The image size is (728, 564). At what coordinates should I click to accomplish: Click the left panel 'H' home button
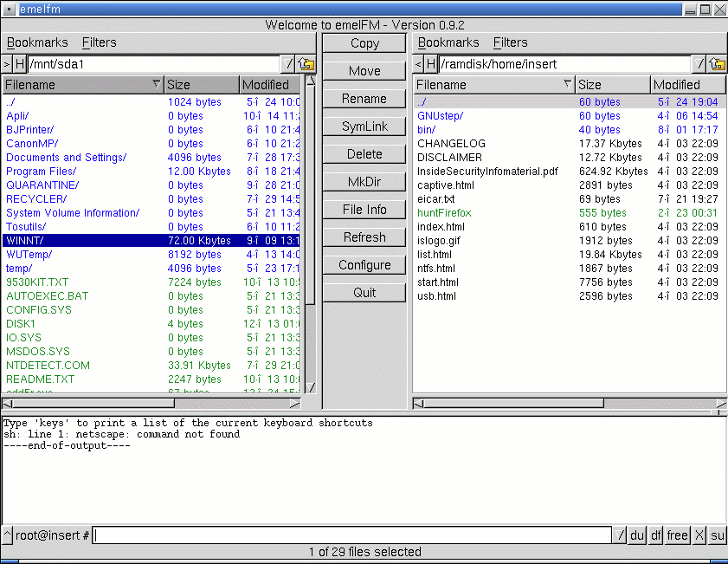click(20, 64)
